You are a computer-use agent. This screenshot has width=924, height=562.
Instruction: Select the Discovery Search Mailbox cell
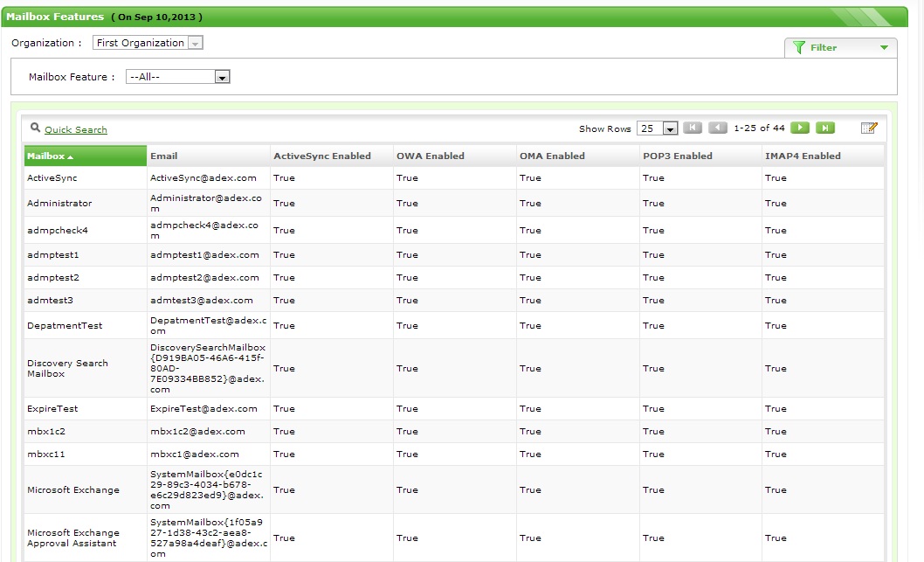(86, 369)
